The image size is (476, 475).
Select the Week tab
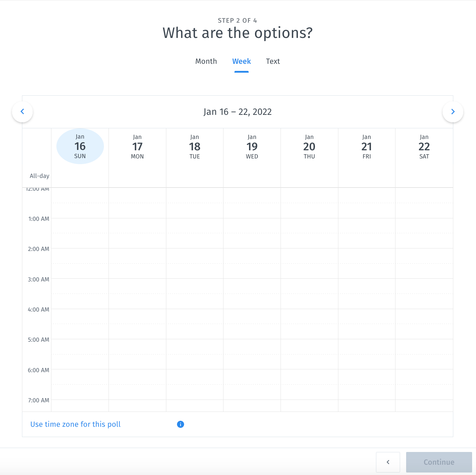coord(242,61)
